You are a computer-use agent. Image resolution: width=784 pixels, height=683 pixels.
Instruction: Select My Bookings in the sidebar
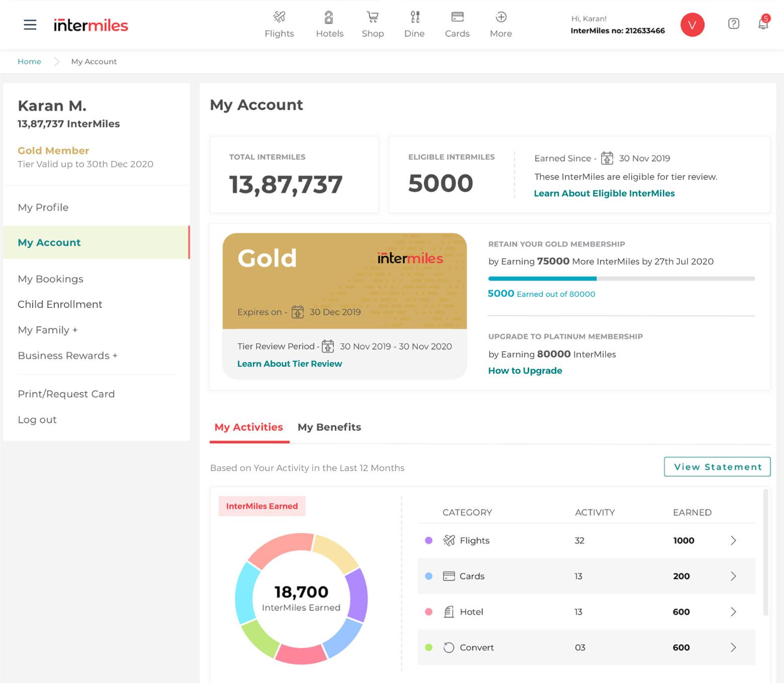[x=50, y=279]
